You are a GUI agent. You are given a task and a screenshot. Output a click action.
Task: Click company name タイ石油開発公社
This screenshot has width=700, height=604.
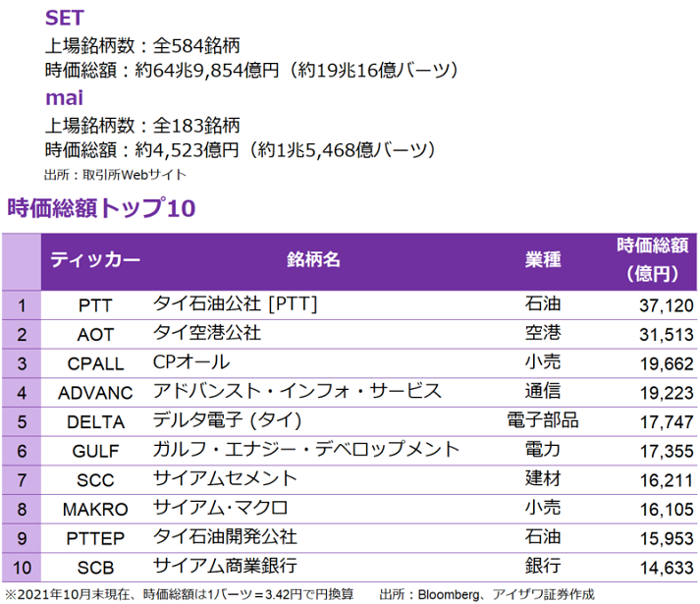click(225, 537)
